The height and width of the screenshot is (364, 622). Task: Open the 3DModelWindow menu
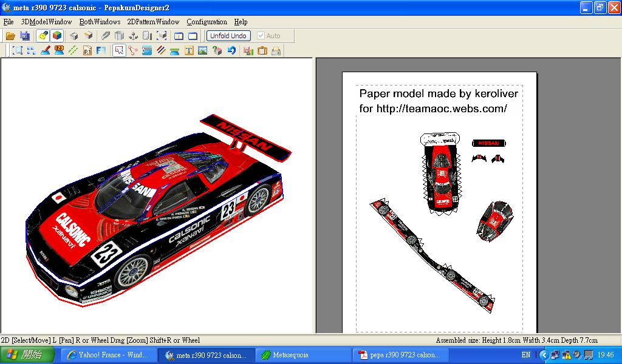[x=46, y=22]
